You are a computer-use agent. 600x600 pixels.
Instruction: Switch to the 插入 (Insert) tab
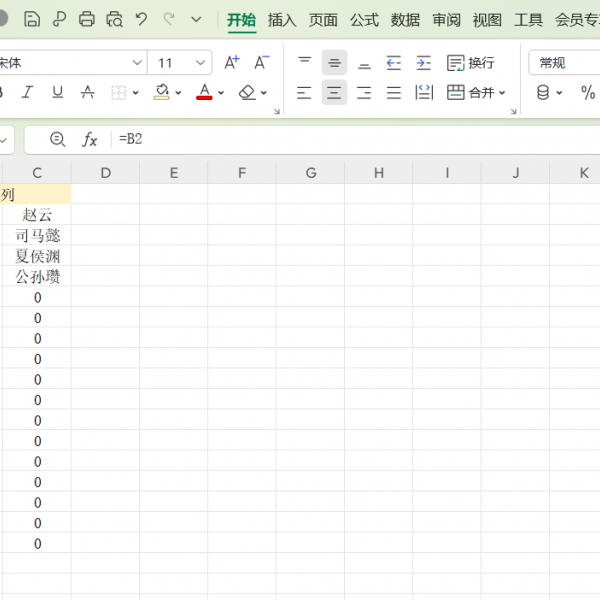pos(282,19)
